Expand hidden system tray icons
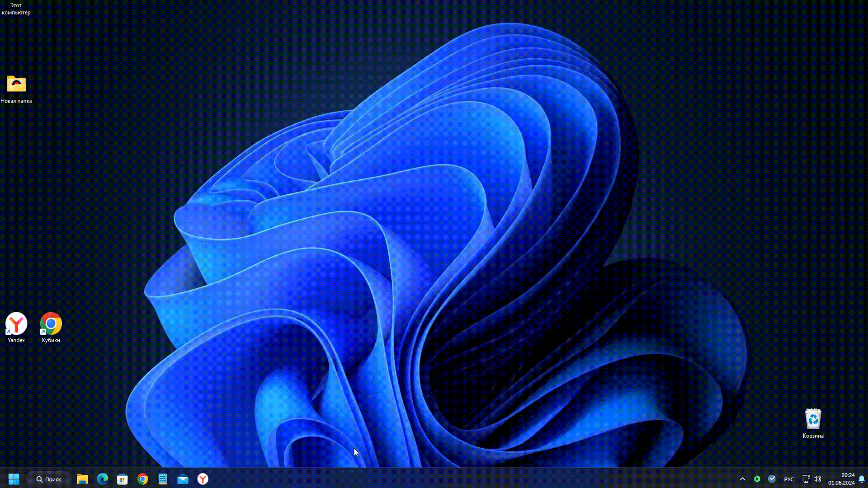 pyautogui.click(x=742, y=479)
